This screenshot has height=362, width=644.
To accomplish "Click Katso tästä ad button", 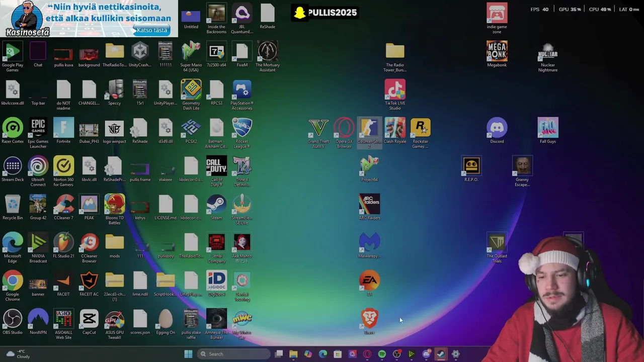I will point(151,30).
